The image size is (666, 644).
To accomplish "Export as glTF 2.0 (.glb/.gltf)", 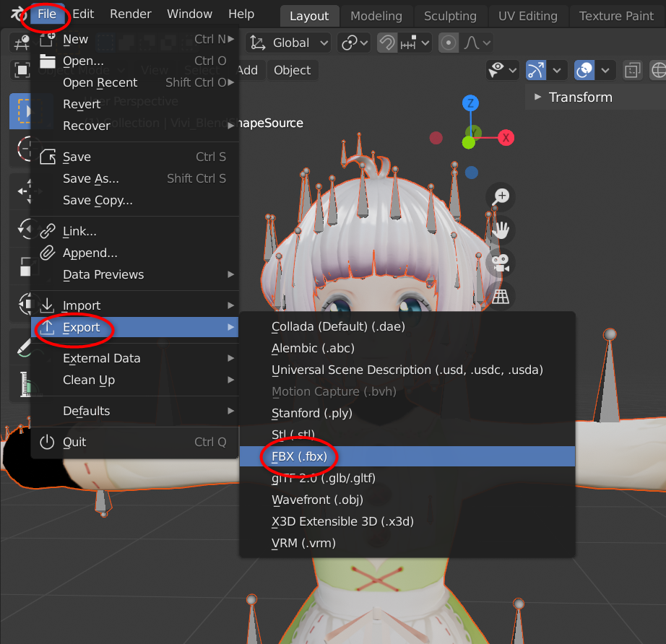I will point(407,478).
